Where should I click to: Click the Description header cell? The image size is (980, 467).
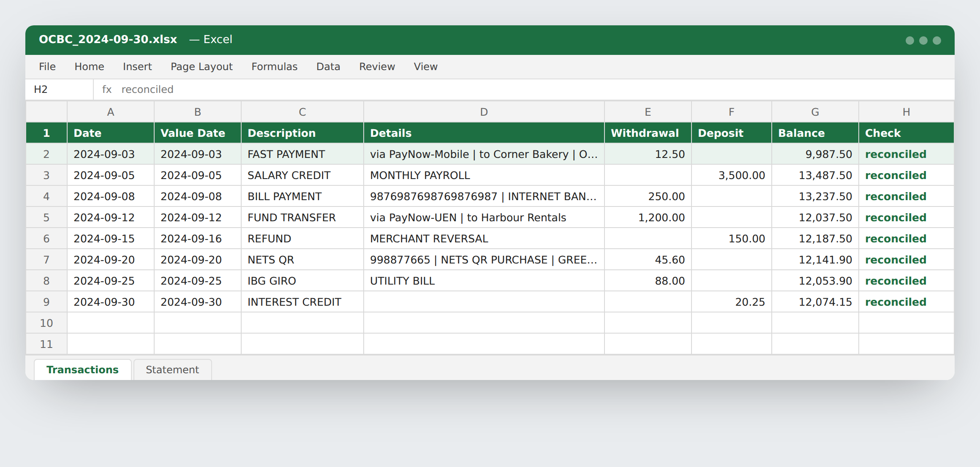[x=302, y=133]
